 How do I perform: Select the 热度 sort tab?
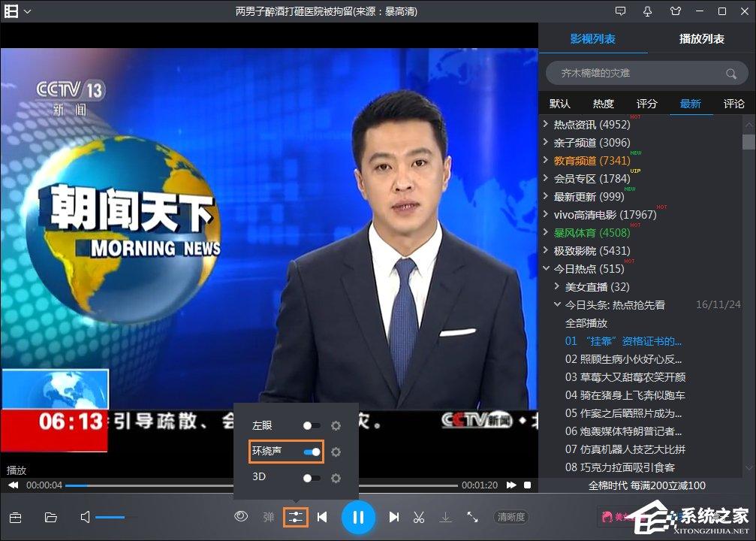pyautogui.click(x=603, y=104)
